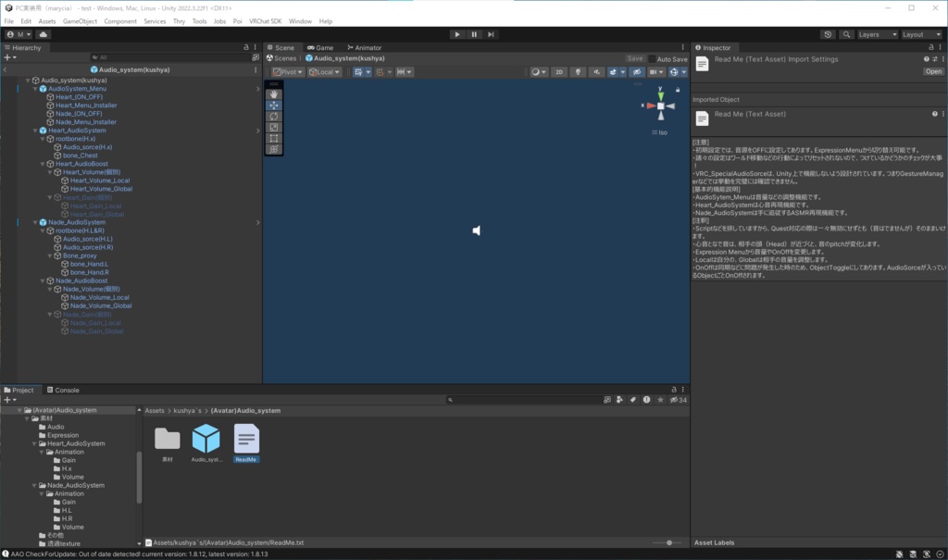Viewport: 948px width, 560px height.
Task: Click the Hierarchy search field
Action: 170,57
